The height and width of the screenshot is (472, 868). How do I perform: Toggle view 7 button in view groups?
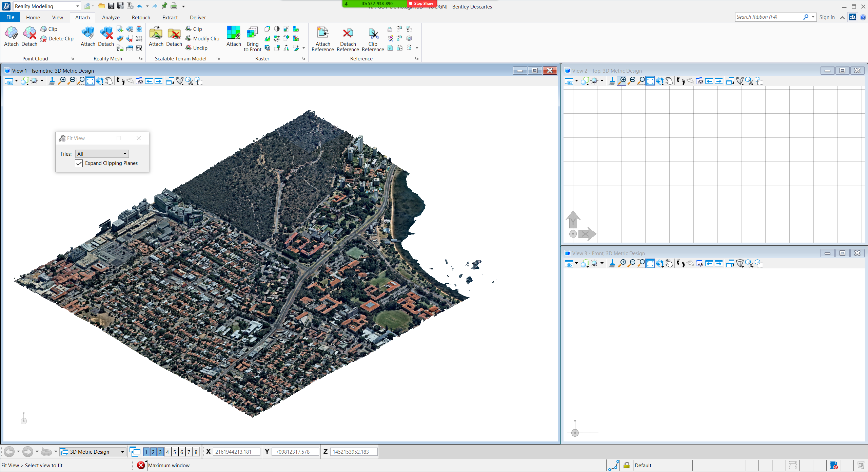pyautogui.click(x=189, y=452)
